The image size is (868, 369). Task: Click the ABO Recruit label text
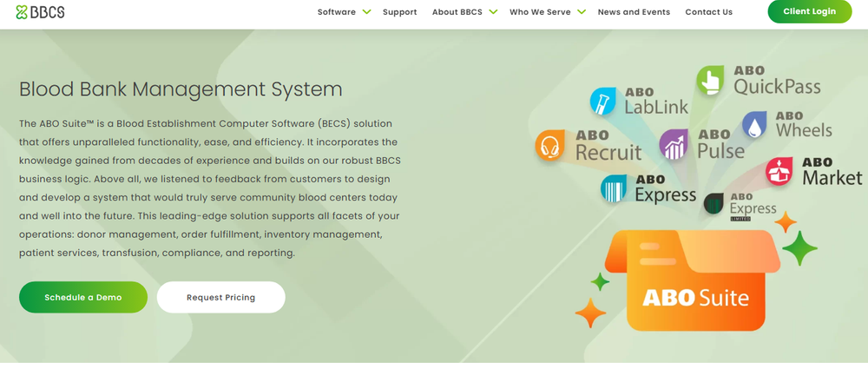tap(608, 146)
